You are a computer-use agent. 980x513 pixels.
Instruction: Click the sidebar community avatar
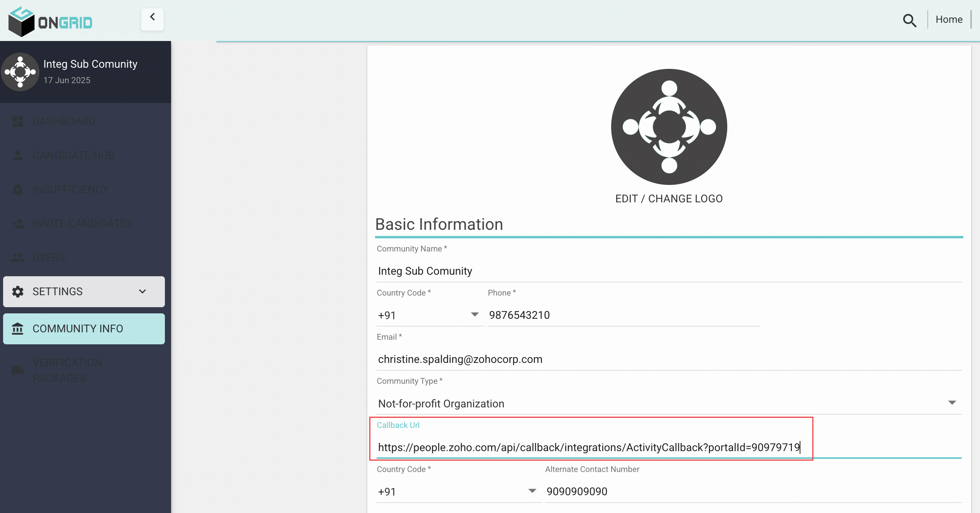click(20, 72)
